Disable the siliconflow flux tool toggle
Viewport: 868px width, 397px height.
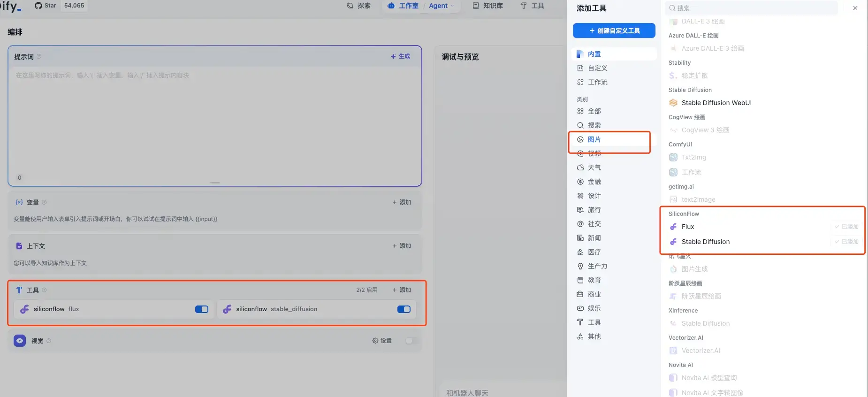[x=202, y=309]
